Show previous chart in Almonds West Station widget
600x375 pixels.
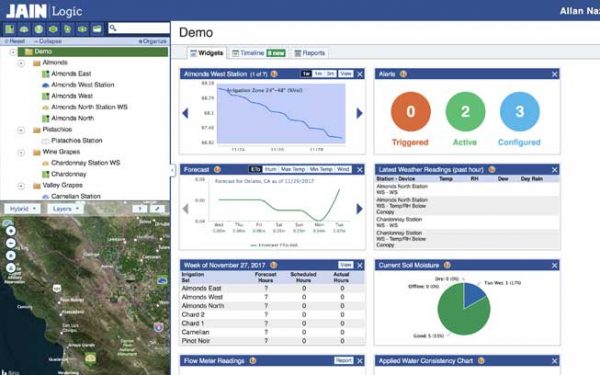(x=186, y=113)
